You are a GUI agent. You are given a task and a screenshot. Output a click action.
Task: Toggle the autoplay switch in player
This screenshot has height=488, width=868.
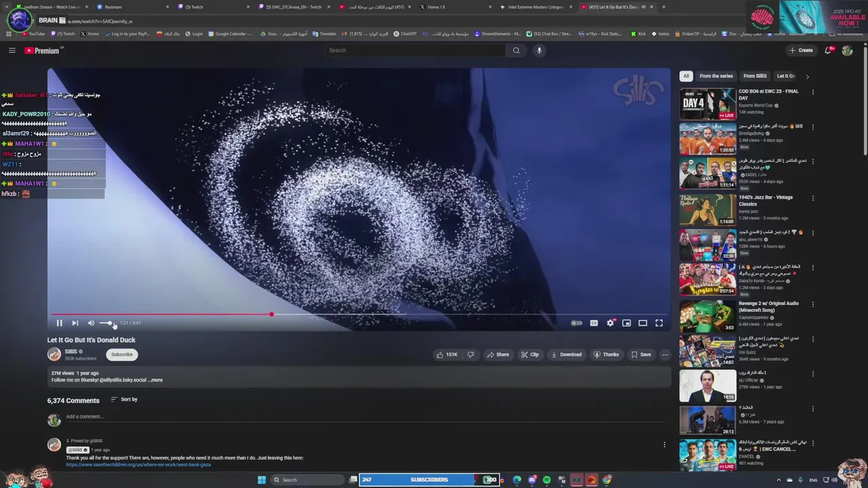pos(576,323)
